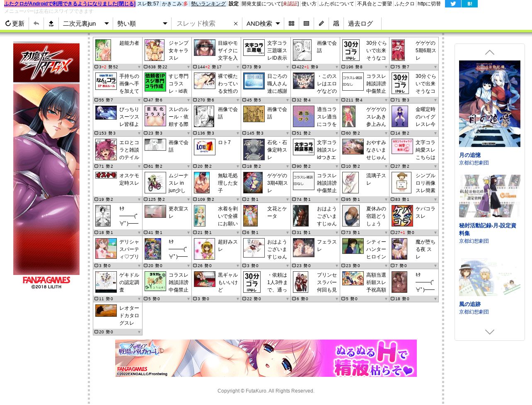The height and width of the screenshot is (405, 532).
Task: Click httpに切替 link
Action: pyautogui.click(x=429, y=4)
